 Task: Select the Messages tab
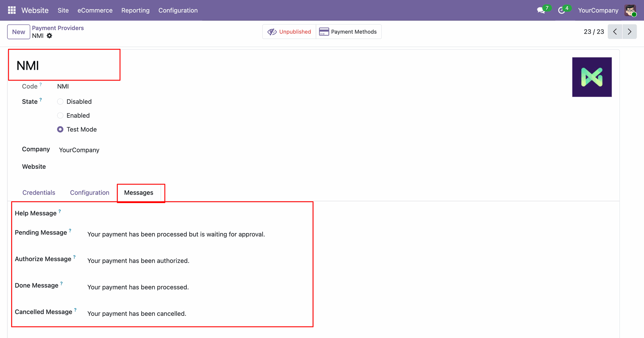click(x=139, y=193)
